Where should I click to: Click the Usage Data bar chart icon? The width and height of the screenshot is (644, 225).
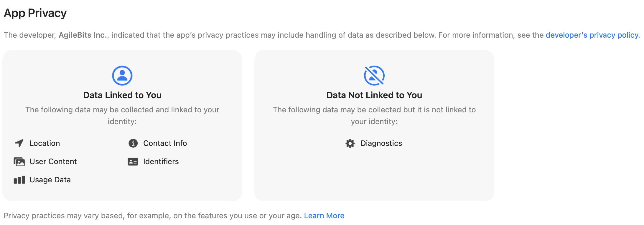coord(19,180)
